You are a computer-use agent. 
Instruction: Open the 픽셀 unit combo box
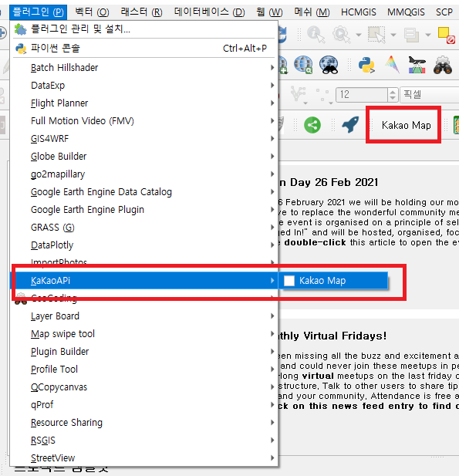430,94
